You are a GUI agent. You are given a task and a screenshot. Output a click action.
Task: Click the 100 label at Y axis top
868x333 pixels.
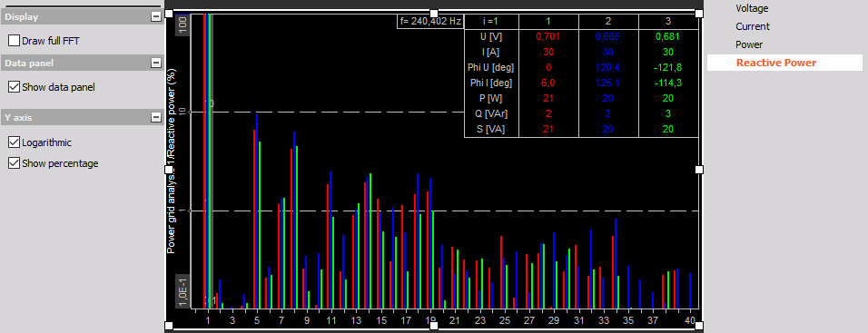(x=182, y=25)
